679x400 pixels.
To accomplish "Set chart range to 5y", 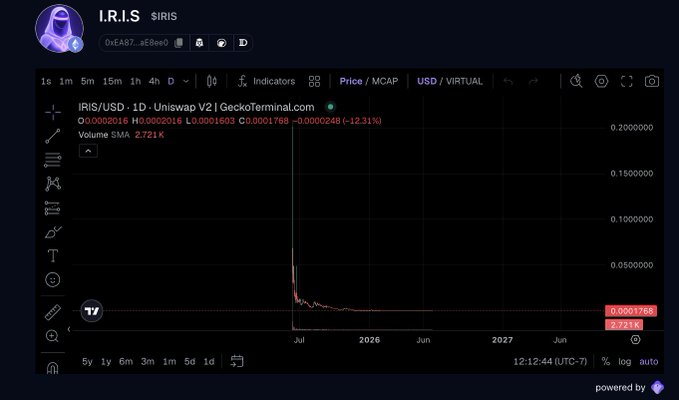I will click(x=87, y=361).
